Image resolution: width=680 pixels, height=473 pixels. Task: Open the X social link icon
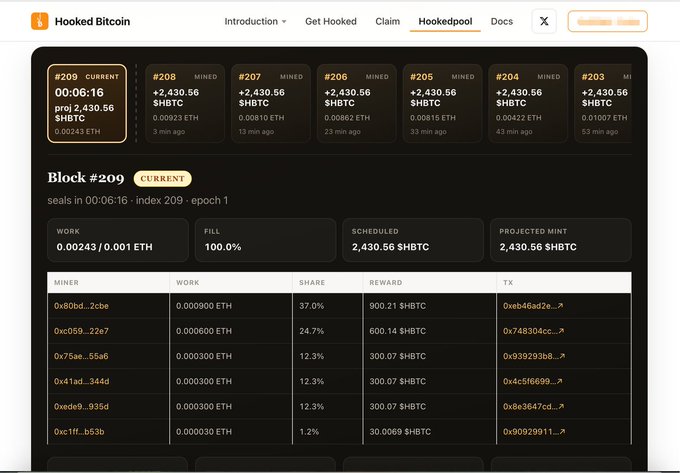[544, 21]
